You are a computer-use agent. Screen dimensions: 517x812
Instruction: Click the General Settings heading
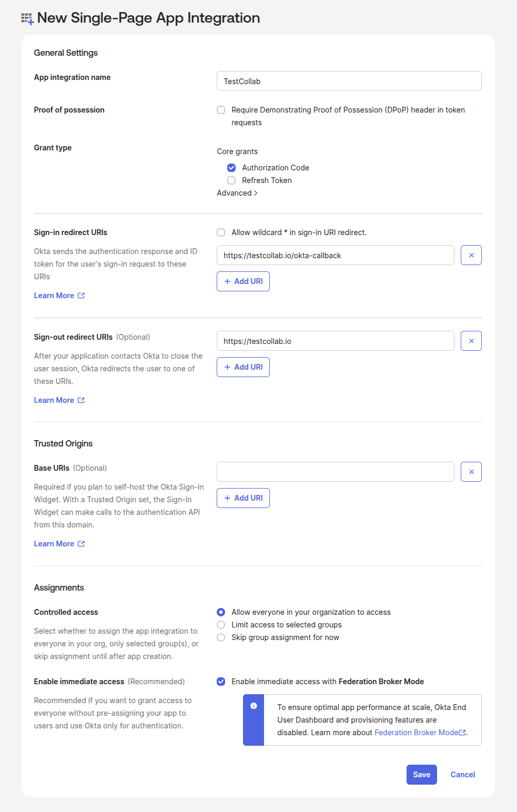(66, 53)
